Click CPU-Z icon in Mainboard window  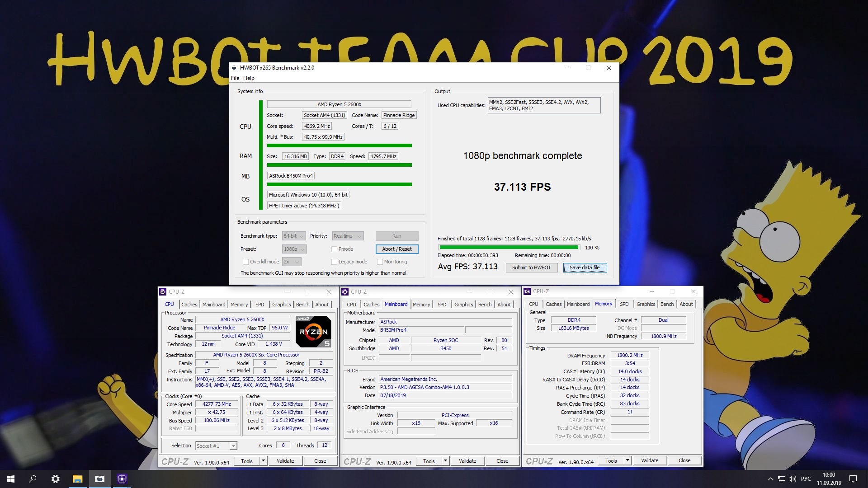click(345, 292)
